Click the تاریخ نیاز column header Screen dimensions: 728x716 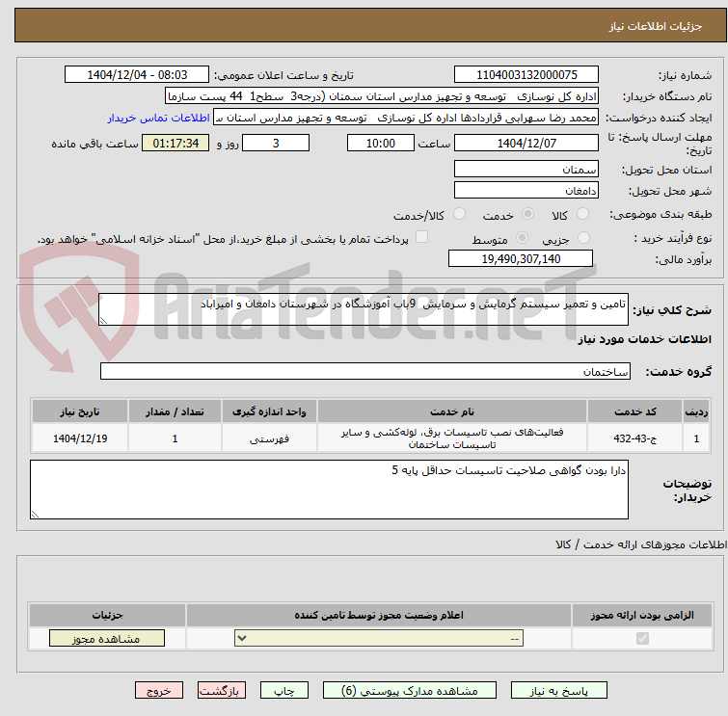coord(80,411)
